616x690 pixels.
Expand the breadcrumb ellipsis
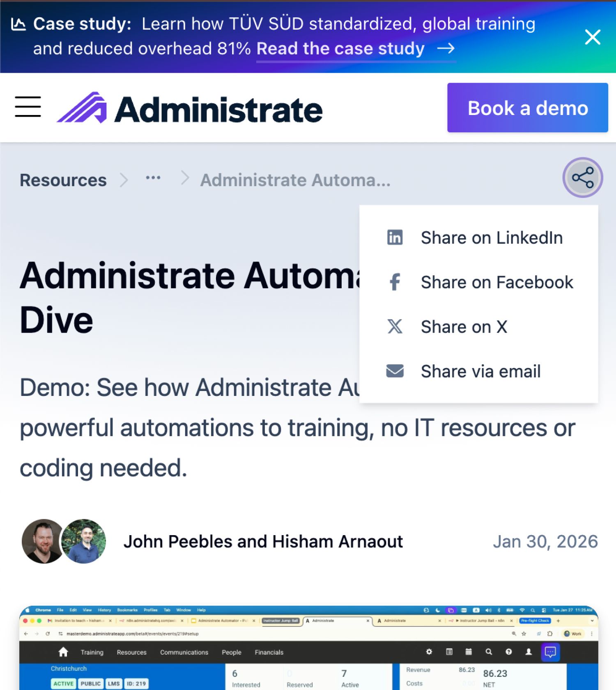153,178
